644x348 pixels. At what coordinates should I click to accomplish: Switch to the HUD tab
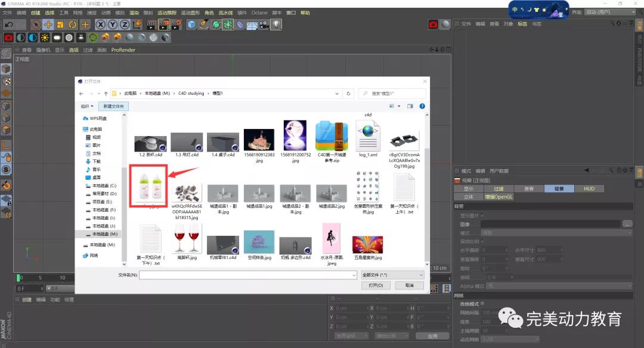589,189
